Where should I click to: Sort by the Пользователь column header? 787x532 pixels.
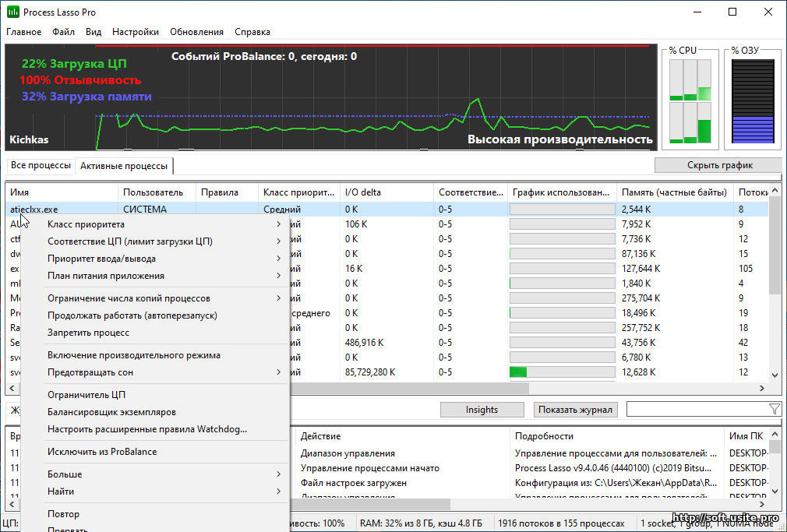[157, 192]
